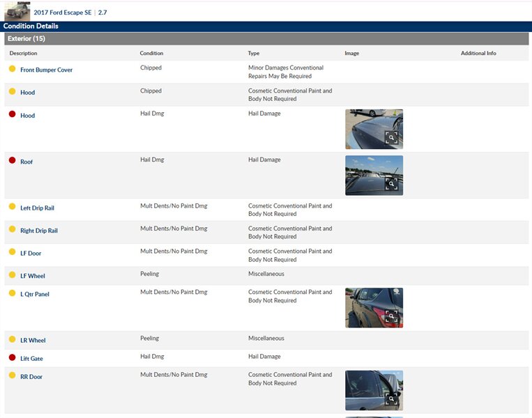This screenshot has height=418, width=532.
Task: Click the yellow dot beside LF Door
Action: 13,251
